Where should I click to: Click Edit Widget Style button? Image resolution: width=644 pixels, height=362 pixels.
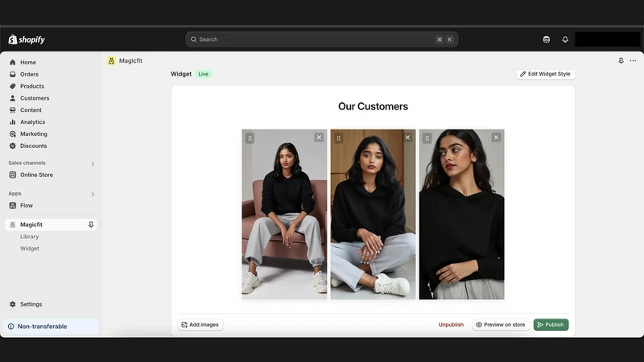pos(546,74)
